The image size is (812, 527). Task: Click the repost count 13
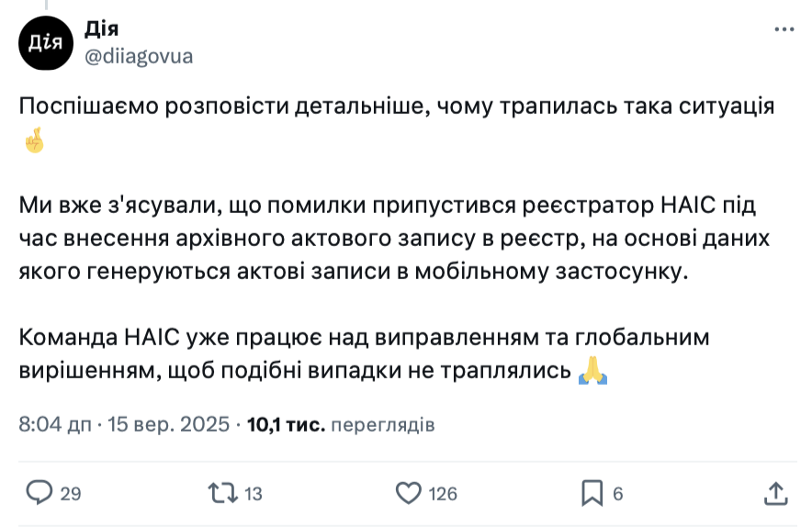[x=254, y=494]
